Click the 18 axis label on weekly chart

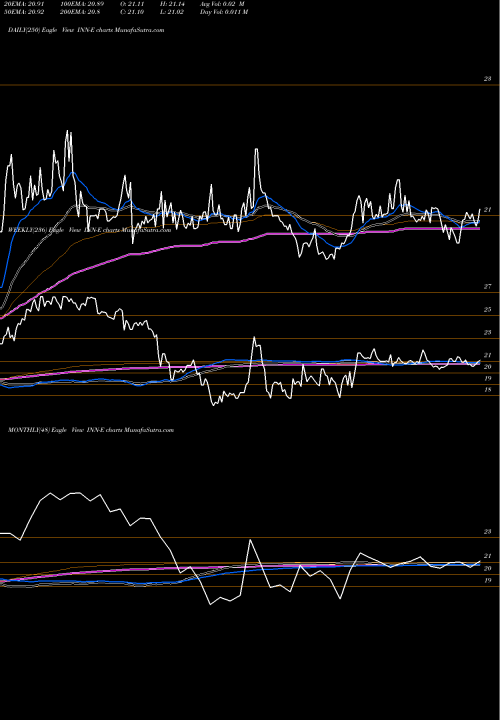(488, 390)
